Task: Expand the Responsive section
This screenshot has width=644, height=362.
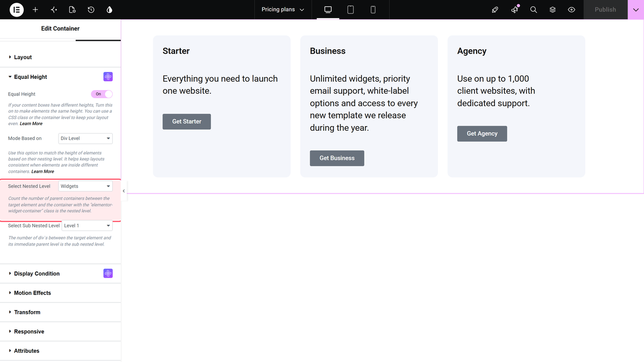Action: (60, 331)
